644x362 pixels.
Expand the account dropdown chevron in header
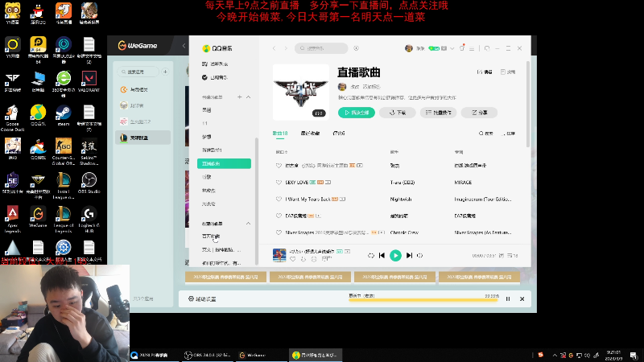(x=452, y=48)
